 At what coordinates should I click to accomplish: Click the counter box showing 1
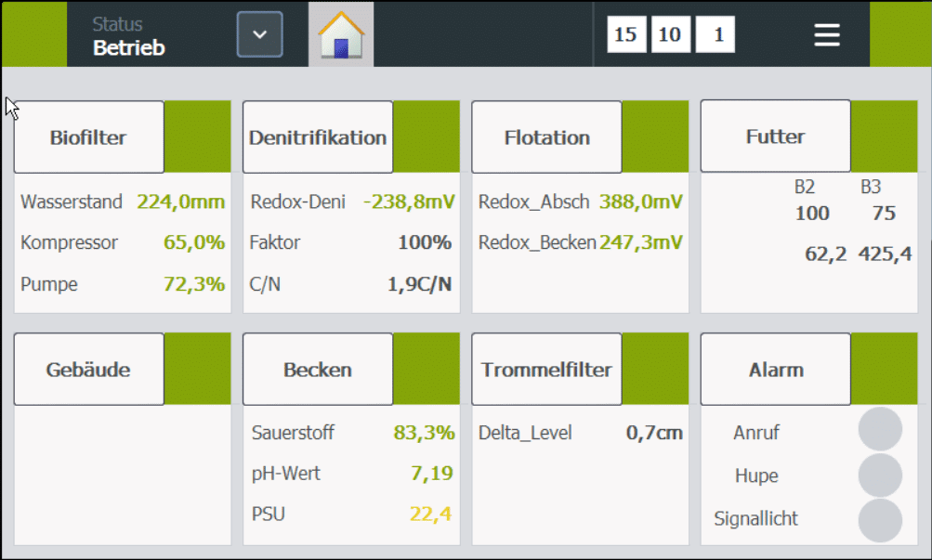tap(715, 35)
